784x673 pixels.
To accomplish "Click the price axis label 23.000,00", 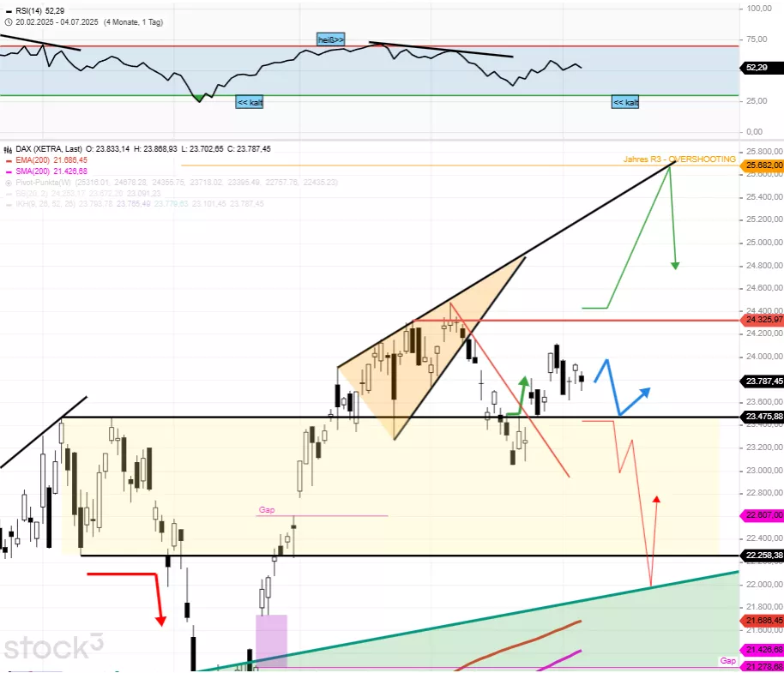I will (x=764, y=470).
